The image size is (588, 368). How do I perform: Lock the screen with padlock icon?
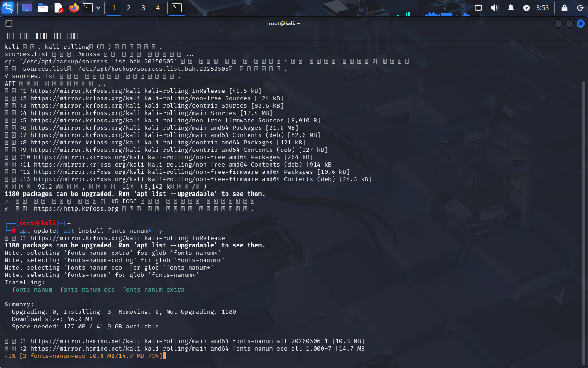pyautogui.click(x=565, y=8)
